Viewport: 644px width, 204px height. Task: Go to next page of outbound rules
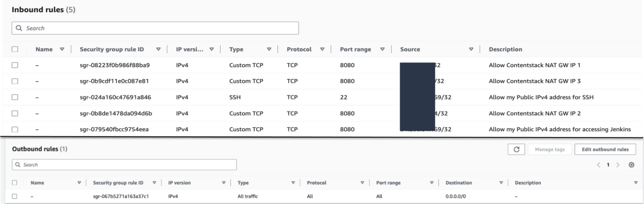pos(618,165)
